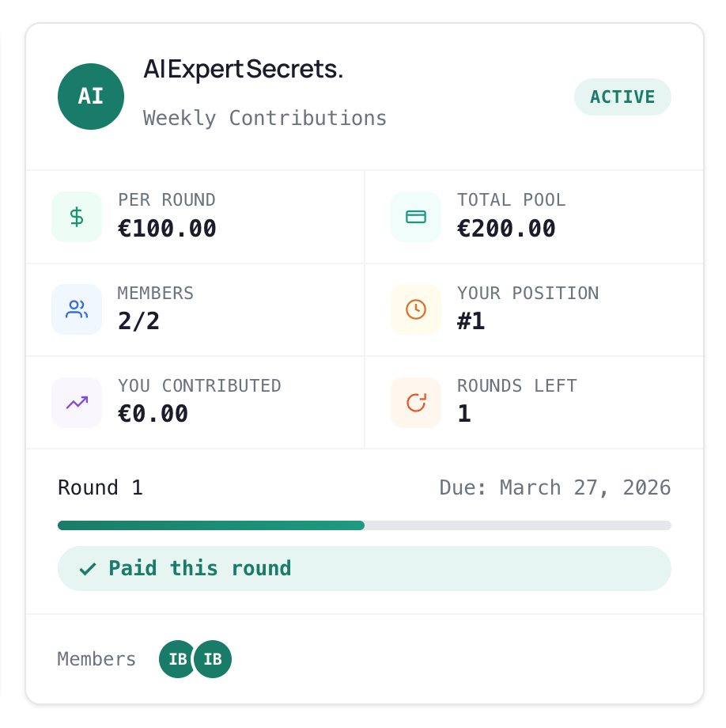Click the ACTIVE status badge
This screenshot has height=728, width=726.
tap(622, 97)
